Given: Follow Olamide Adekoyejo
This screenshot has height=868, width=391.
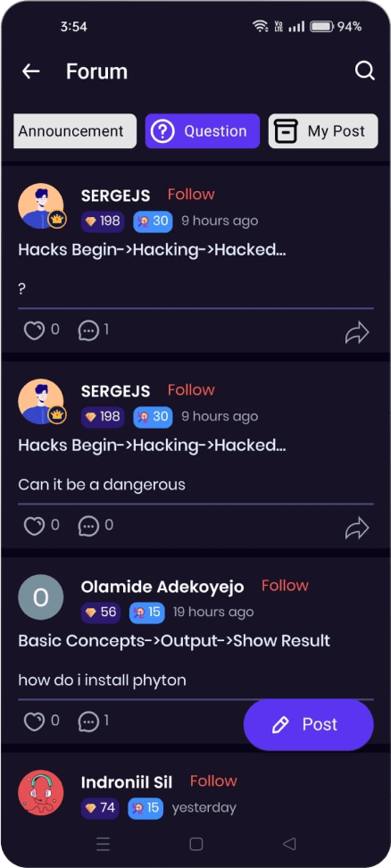Looking at the screenshot, I should pyautogui.click(x=285, y=585).
